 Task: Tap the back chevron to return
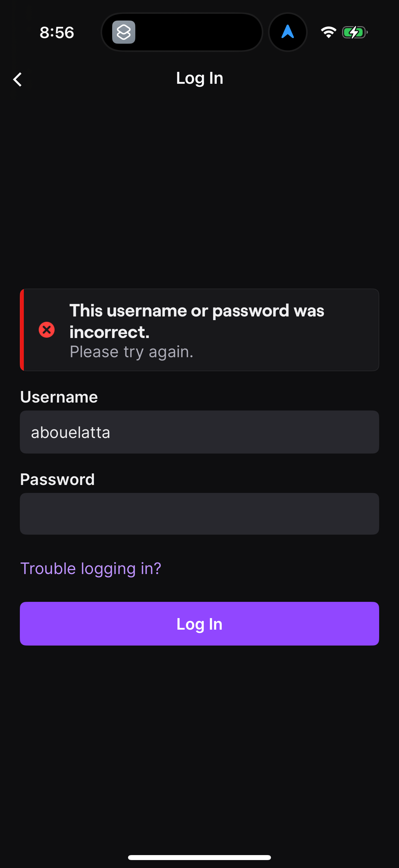coord(17,79)
